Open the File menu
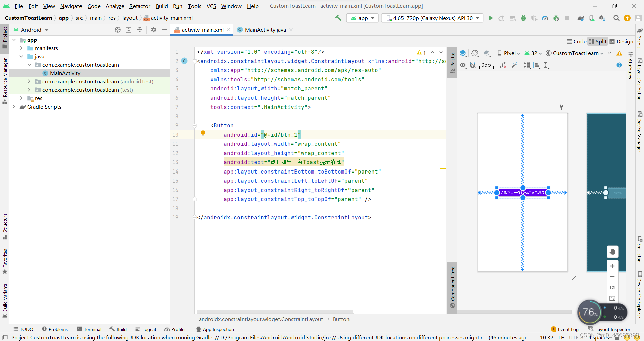This screenshot has width=644, height=341. click(x=19, y=6)
